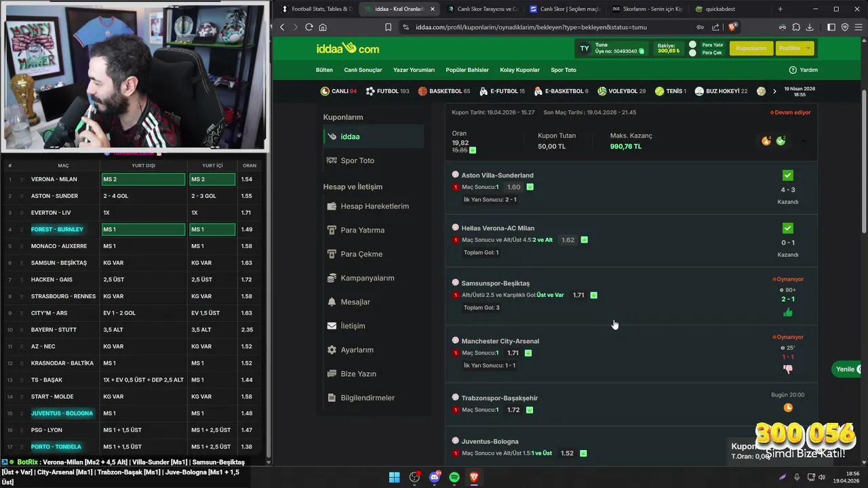Open Yazar Yorumları menu
This screenshot has width=868, height=488.
414,70
